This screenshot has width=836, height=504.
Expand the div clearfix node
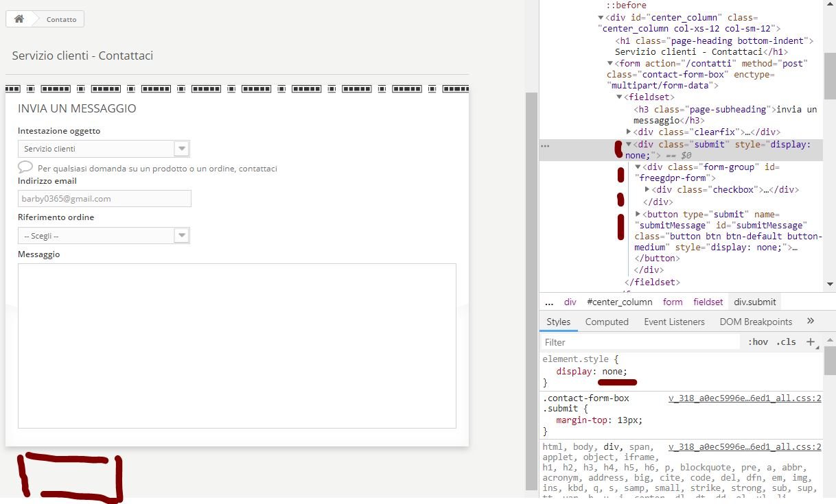(629, 132)
